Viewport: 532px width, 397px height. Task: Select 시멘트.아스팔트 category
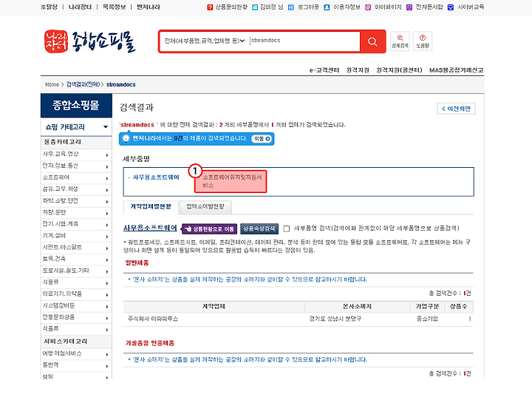click(62, 248)
